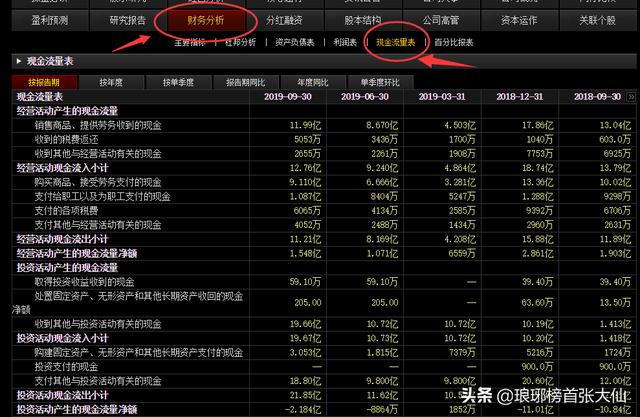Switch to the 分红融资 tab
640x417 pixels.
(284, 20)
